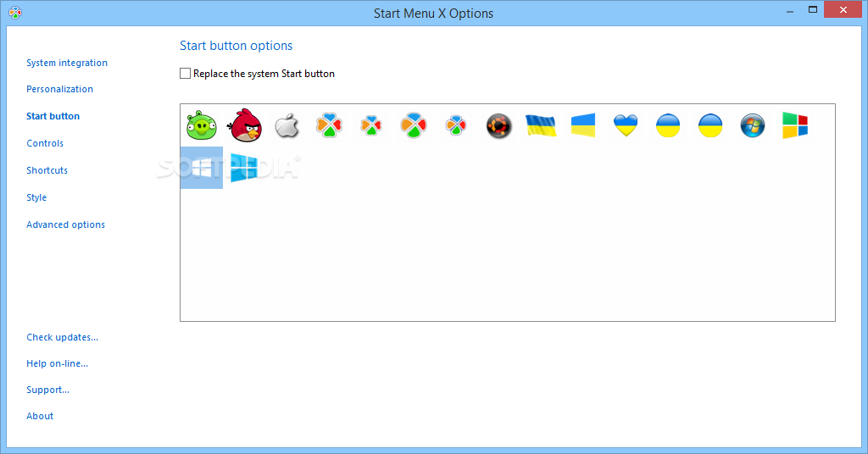Click the Start Menu X title bar icon
868x454 pixels.
click(15, 13)
